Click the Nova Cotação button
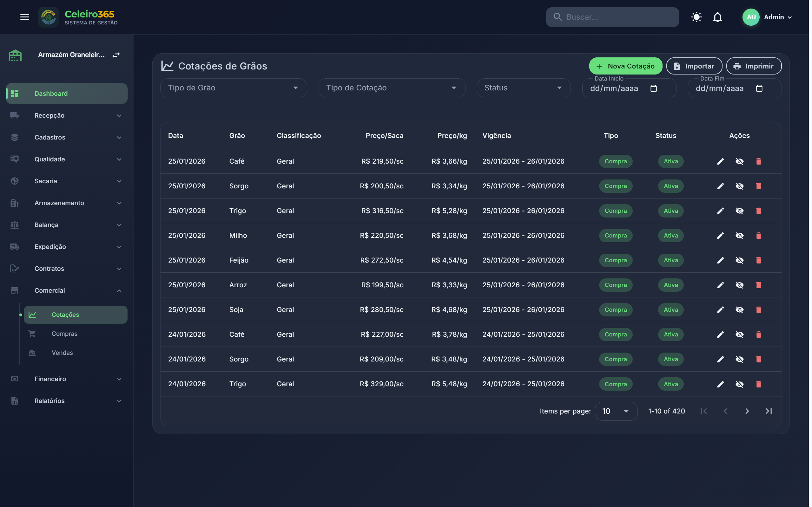812x507 pixels. point(625,66)
